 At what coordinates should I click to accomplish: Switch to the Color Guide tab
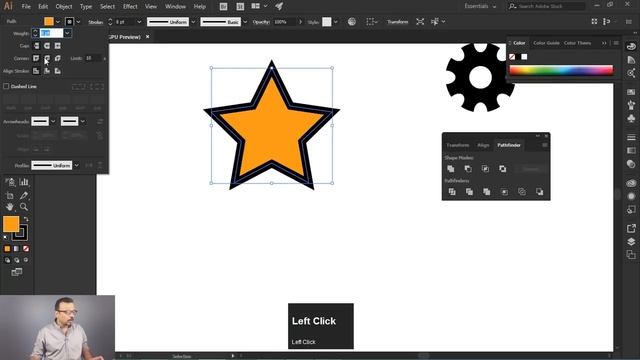546,43
